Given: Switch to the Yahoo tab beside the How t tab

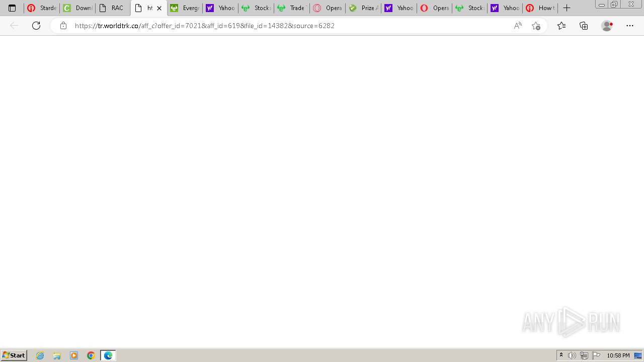Looking at the screenshot, I should tap(505, 8).
